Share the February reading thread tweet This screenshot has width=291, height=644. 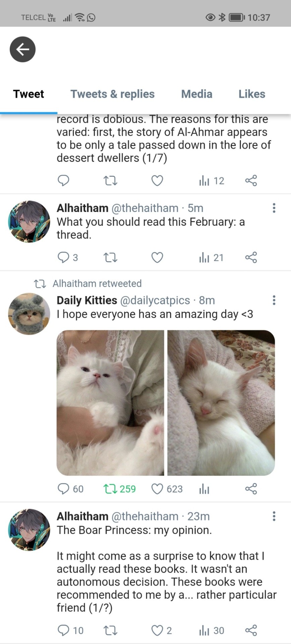(251, 258)
